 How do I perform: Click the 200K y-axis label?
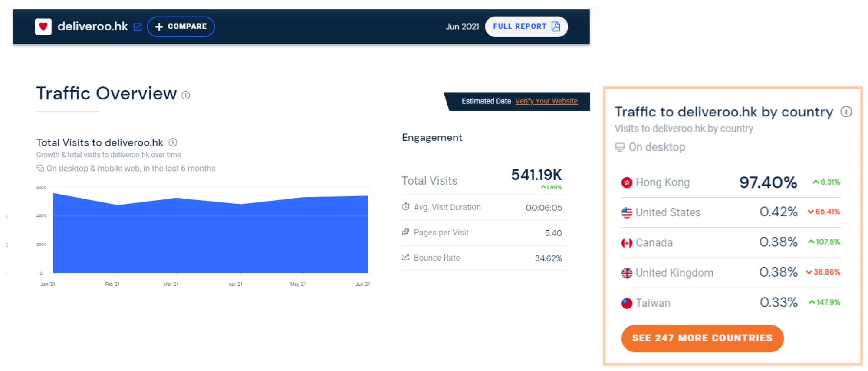click(x=41, y=245)
